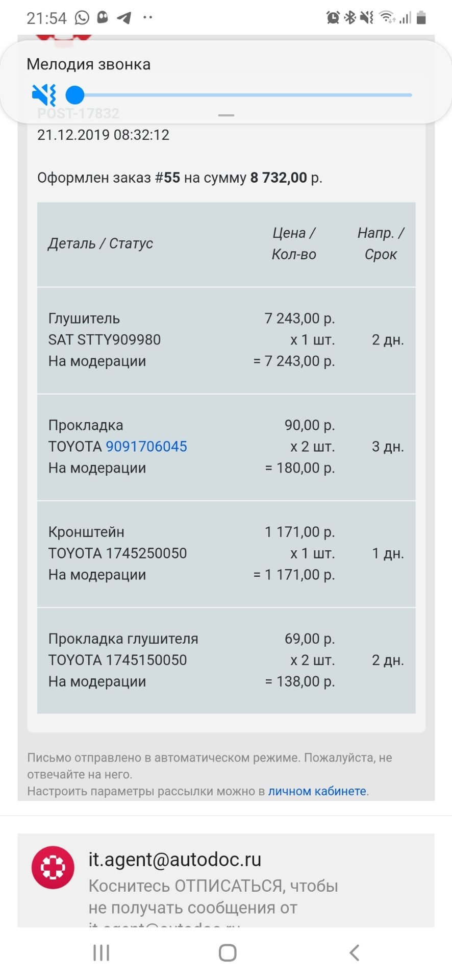Select the Кронштейн TOYOTA 1745250050 row
This screenshot has width=452, height=980.
(227, 554)
